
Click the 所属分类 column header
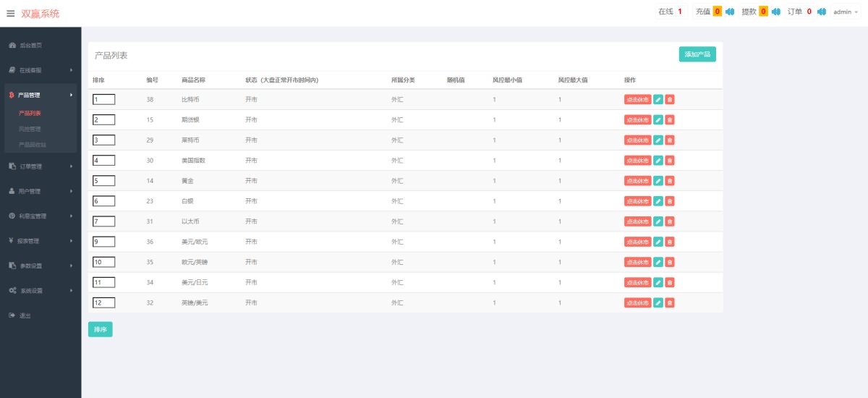point(403,80)
